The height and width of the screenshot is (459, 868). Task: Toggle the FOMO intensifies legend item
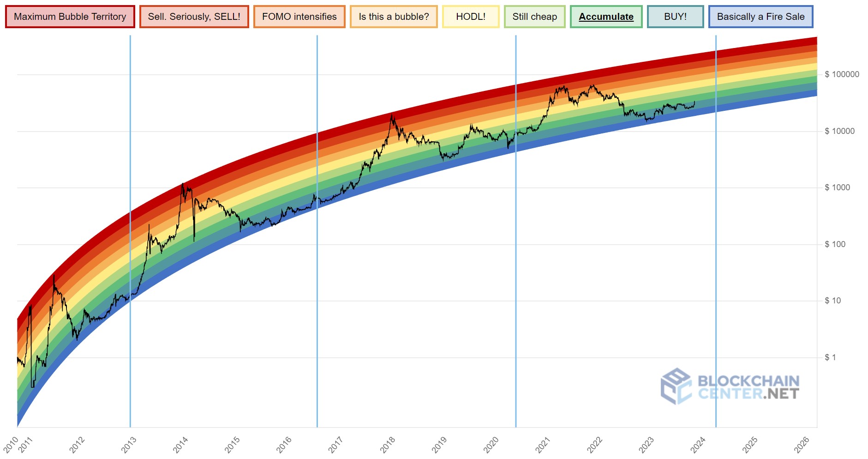[299, 17]
